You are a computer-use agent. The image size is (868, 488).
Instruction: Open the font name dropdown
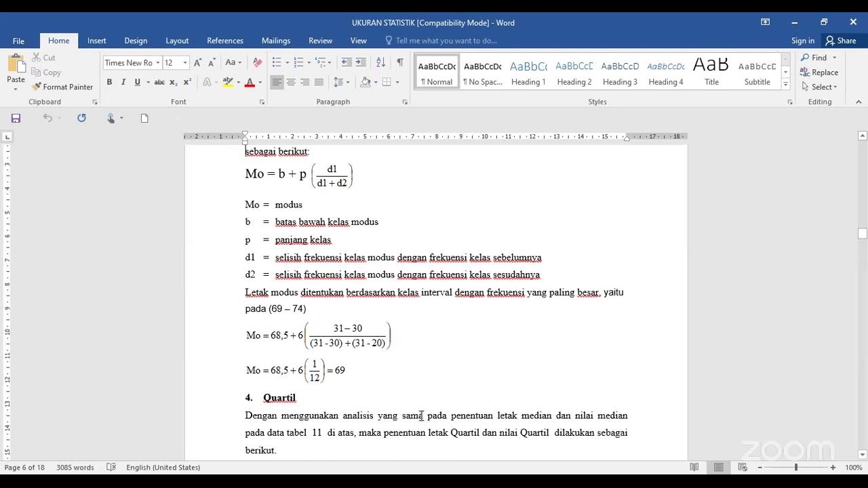click(x=157, y=63)
